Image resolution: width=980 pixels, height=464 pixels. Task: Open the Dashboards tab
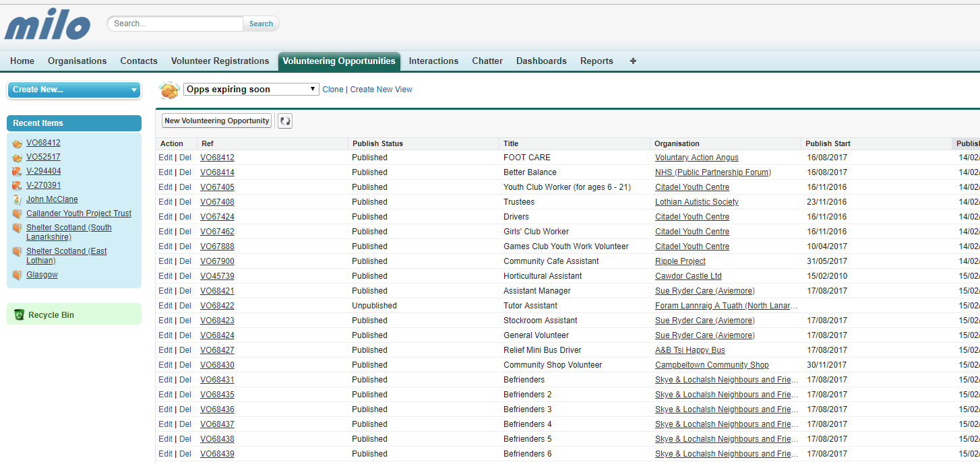coord(541,61)
